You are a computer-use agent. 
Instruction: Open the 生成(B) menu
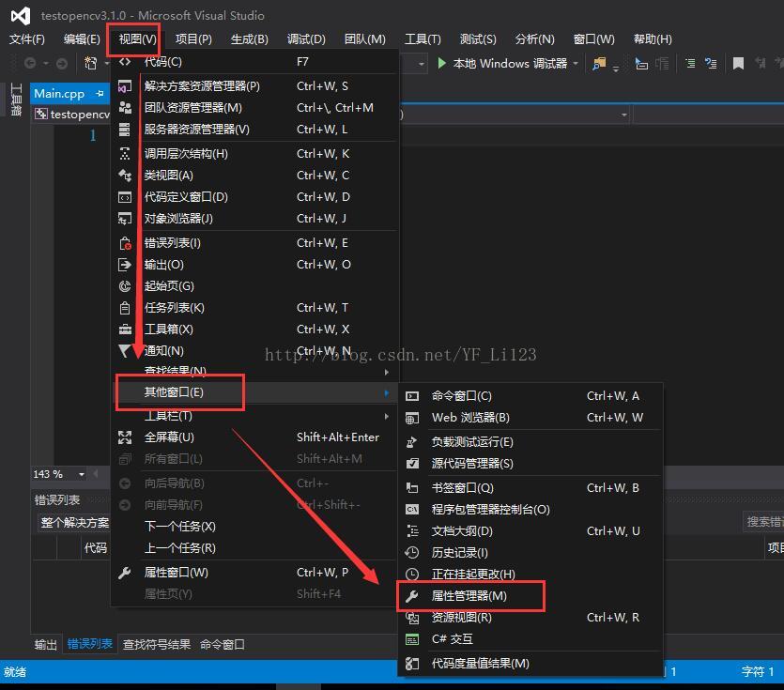click(x=250, y=39)
